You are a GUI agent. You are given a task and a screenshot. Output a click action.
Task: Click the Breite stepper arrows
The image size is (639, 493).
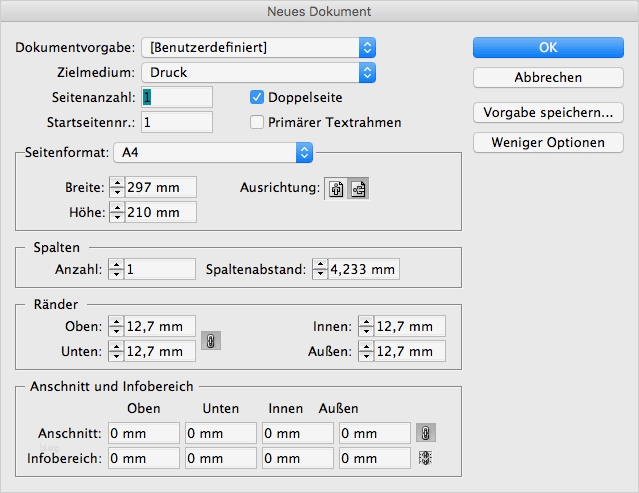(117, 187)
